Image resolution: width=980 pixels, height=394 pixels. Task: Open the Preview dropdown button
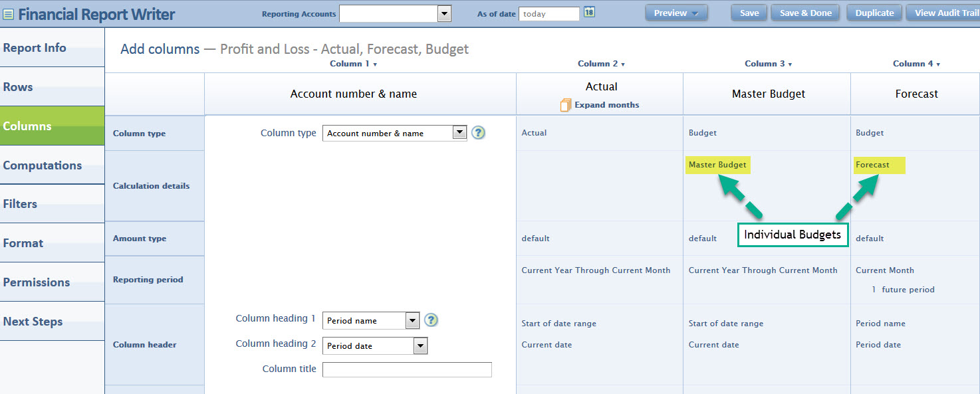click(675, 13)
